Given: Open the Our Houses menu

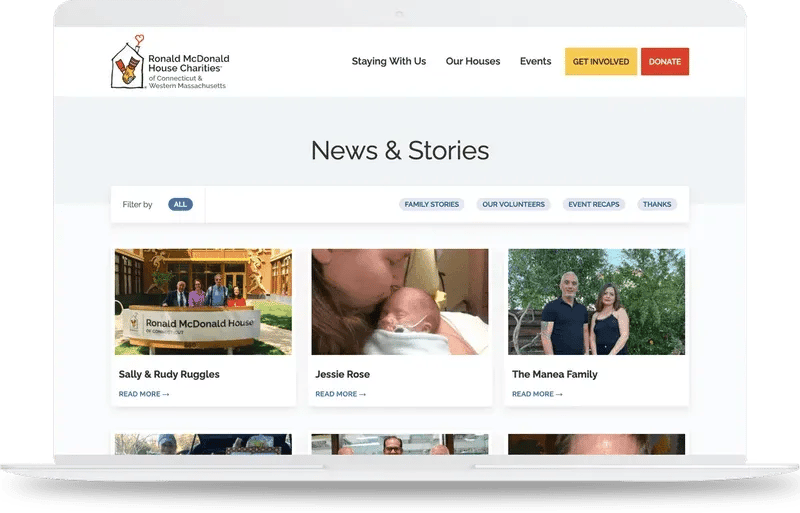Looking at the screenshot, I should tap(473, 61).
